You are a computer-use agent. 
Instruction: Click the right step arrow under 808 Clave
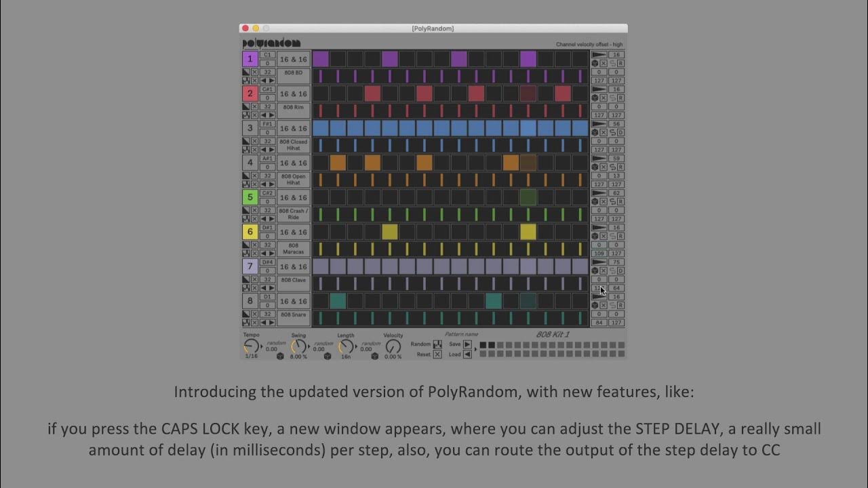pyautogui.click(x=271, y=287)
